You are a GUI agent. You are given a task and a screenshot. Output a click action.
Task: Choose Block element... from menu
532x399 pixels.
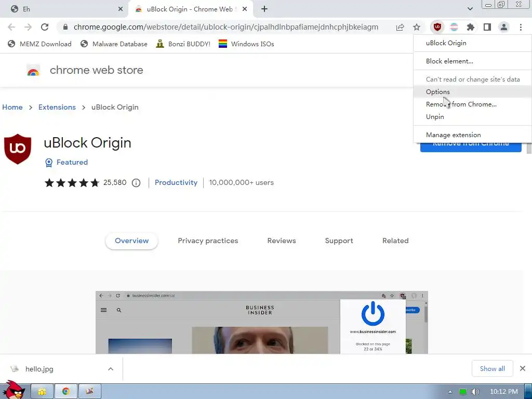pyautogui.click(x=472, y=61)
